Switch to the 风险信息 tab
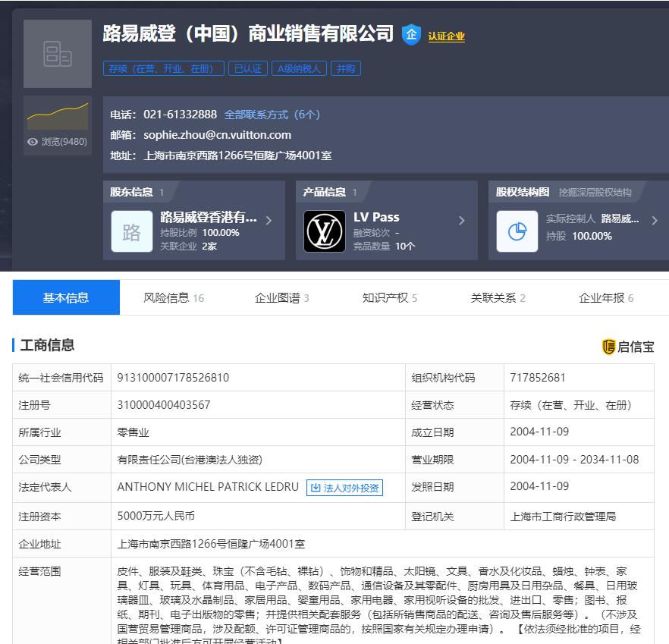Image resolution: width=669 pixels, height=644 pixels. 166,297
